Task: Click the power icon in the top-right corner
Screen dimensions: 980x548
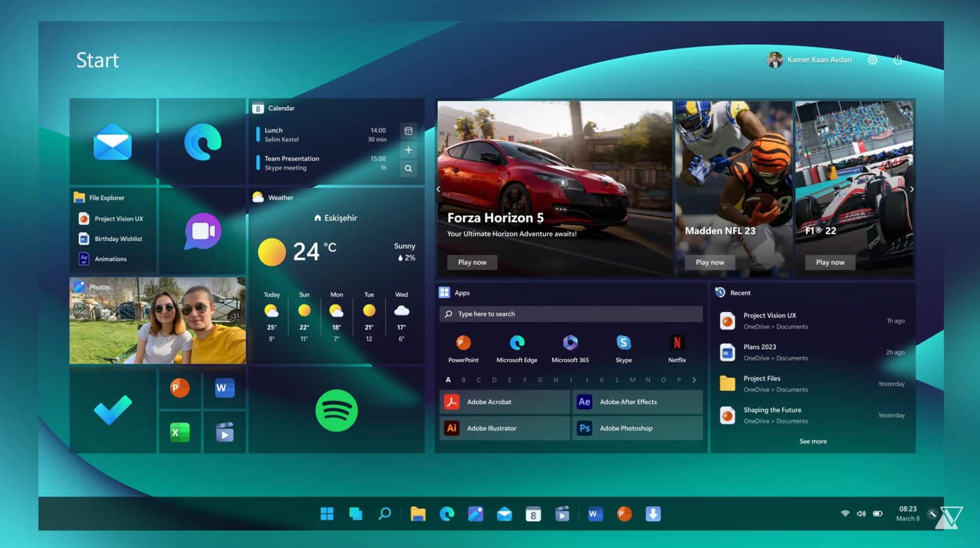Action: pos(898,59)
